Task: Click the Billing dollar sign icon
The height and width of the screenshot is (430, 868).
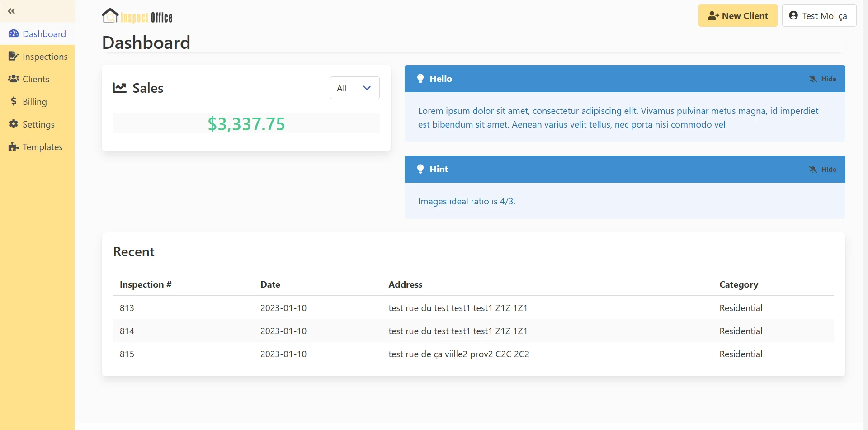Action: click(x=14, y=102)
